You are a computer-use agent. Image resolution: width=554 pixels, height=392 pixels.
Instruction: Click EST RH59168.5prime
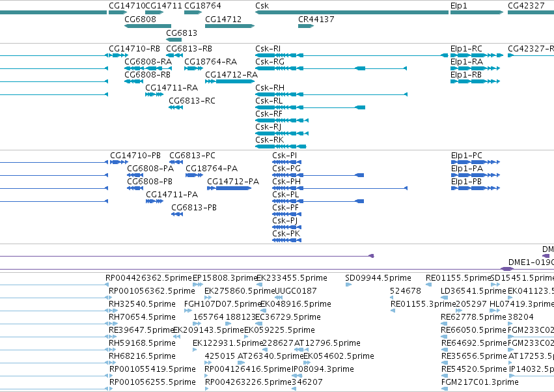point(142,343)
